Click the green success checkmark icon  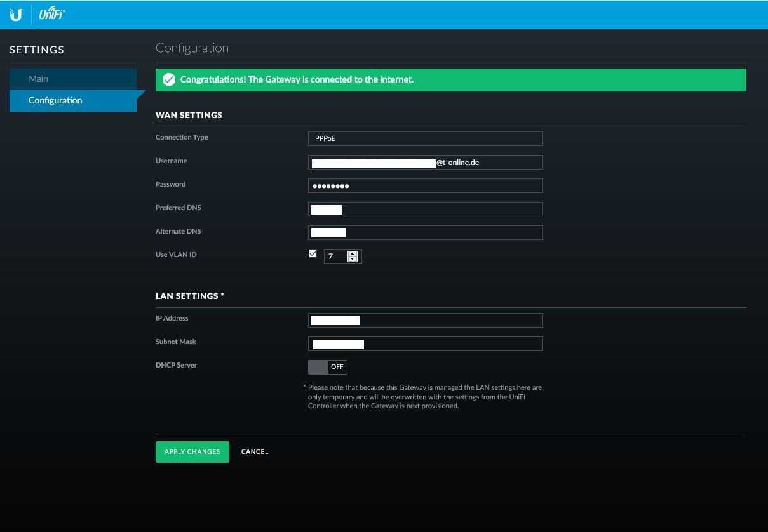click(x=168, y=80)
